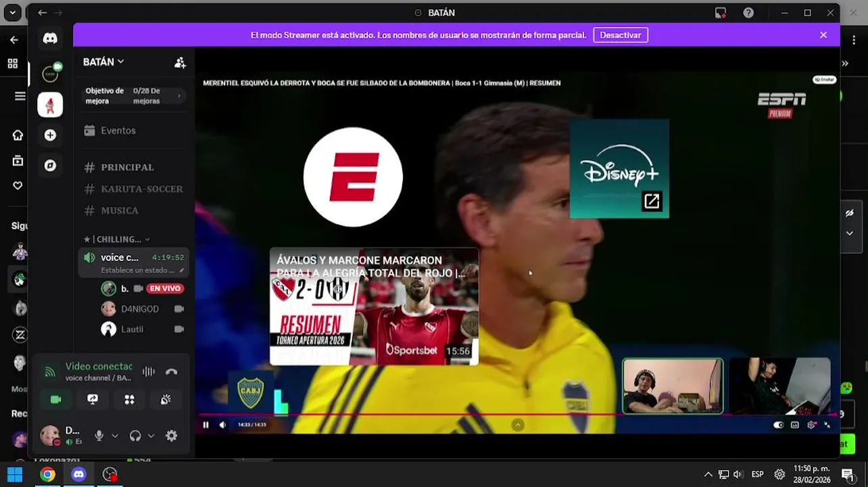Viewport: 868px width, 487px height.
Task: Open background app home icon
Action: [18, 135]
